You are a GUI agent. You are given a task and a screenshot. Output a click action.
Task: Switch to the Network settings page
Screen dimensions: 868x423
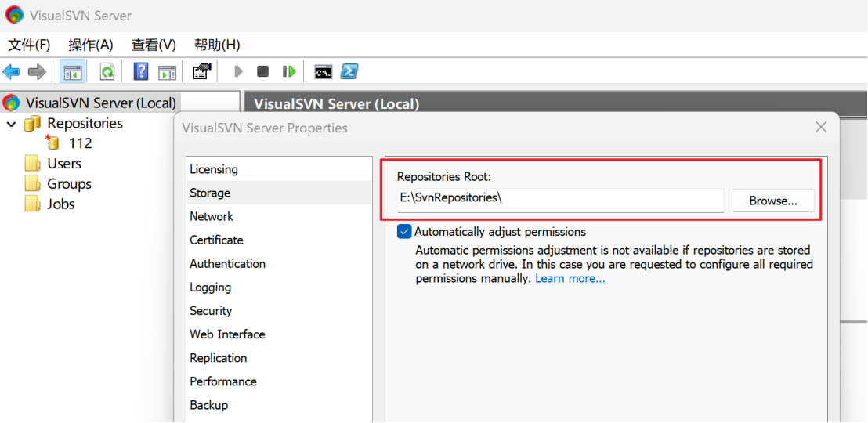212,217
